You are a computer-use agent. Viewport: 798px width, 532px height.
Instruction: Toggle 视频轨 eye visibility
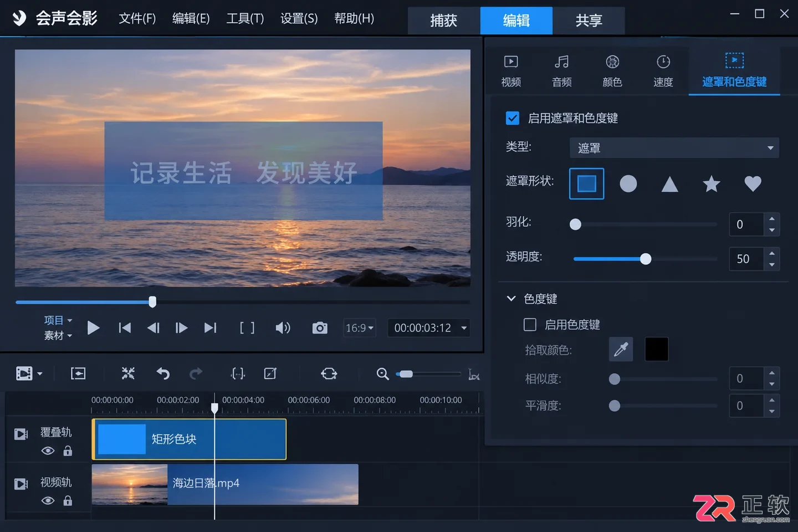(48, 501)
